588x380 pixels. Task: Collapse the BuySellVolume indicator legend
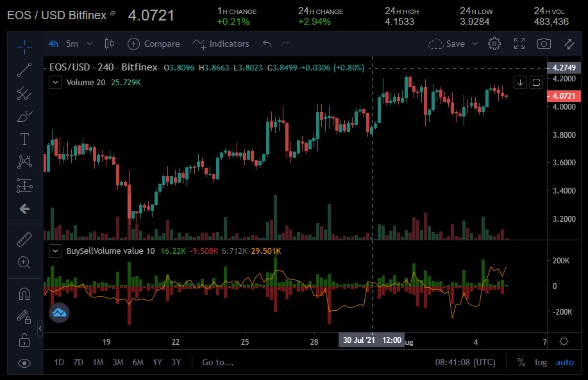coord(56,251)
